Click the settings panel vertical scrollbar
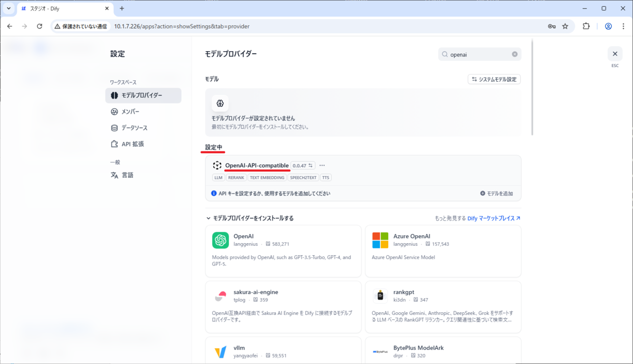The width and height of the screenshot is (633, 364). [x=532, y=87]
